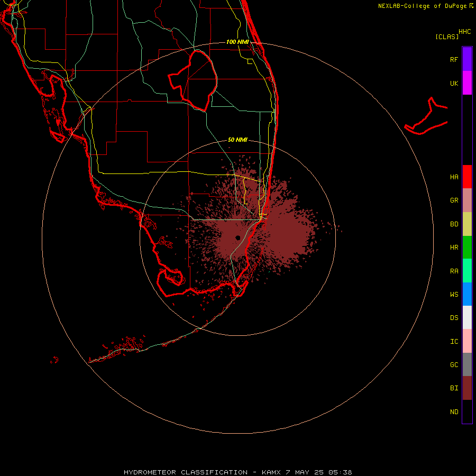The width and height of the screenshot is (476, 476).
Task: Click the RA legend label
Action: [454, 271]
